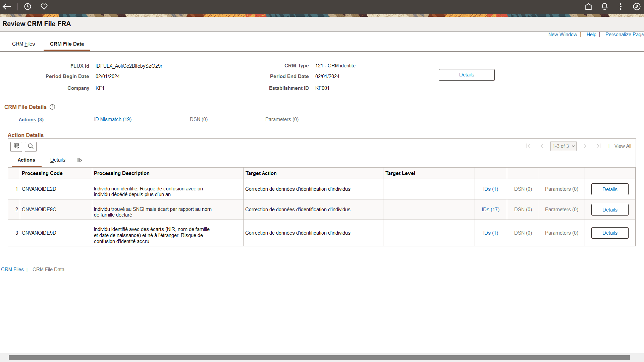Screen dimensions: 644x362
Task: Select the Actions grid tab
Action: pyautogui.click(x=26, y=160)
